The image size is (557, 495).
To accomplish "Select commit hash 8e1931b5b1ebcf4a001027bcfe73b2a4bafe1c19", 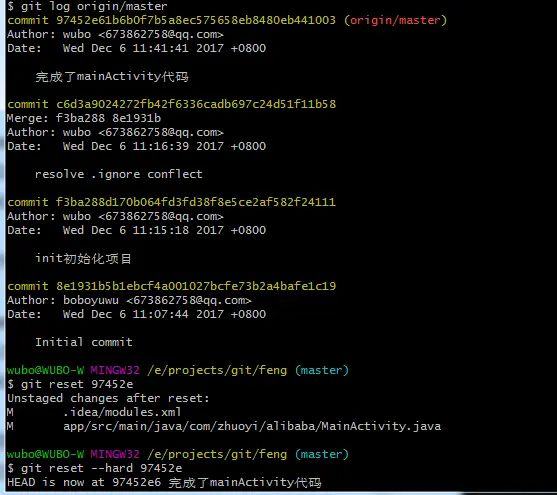I will 196,286.
